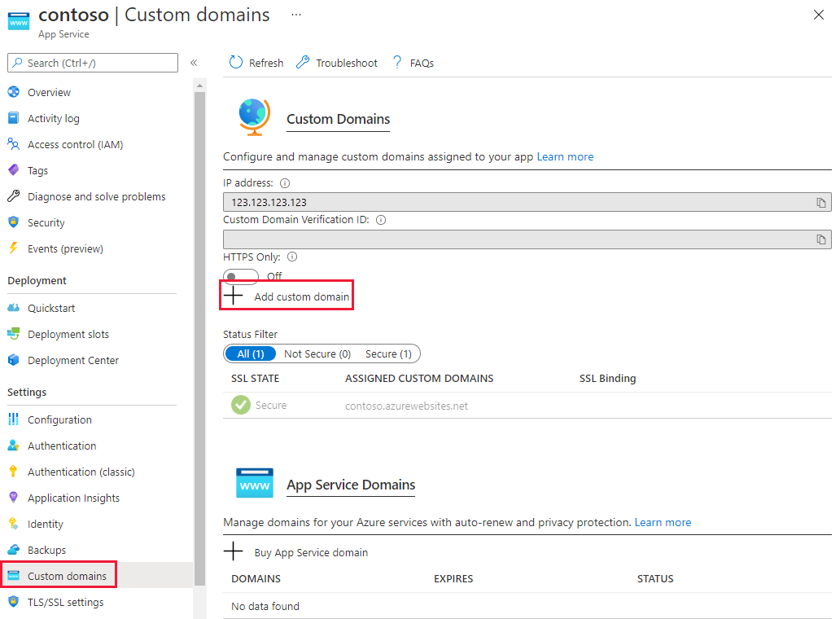Viewport: 840px width, 619px height.
Task: Open the ellipsis more options menu
Action: [x=295, y=15]
